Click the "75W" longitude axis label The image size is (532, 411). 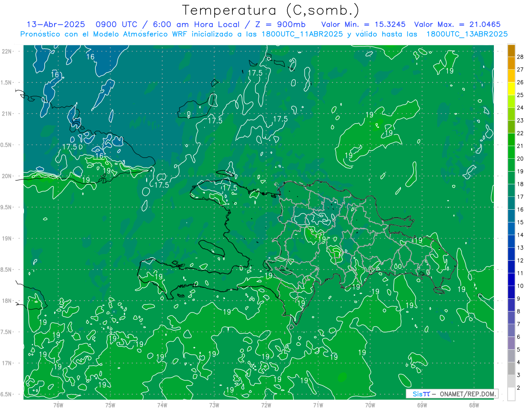110,405
